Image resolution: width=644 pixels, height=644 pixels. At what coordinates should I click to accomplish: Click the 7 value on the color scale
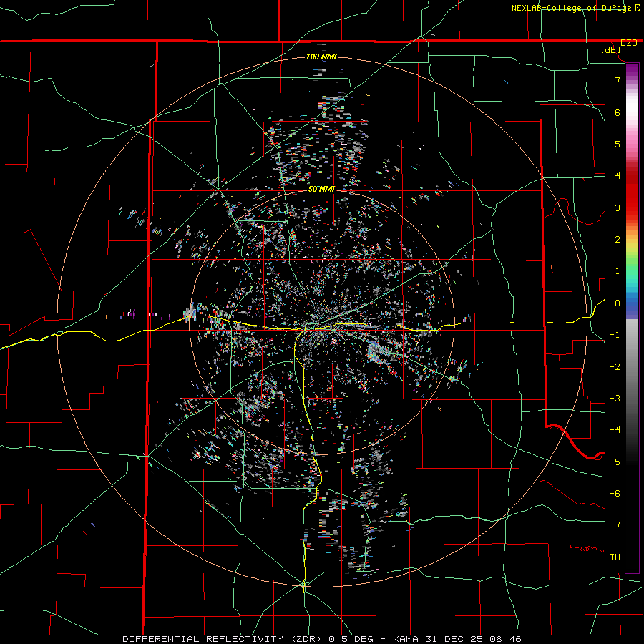(x=618, y=80)
